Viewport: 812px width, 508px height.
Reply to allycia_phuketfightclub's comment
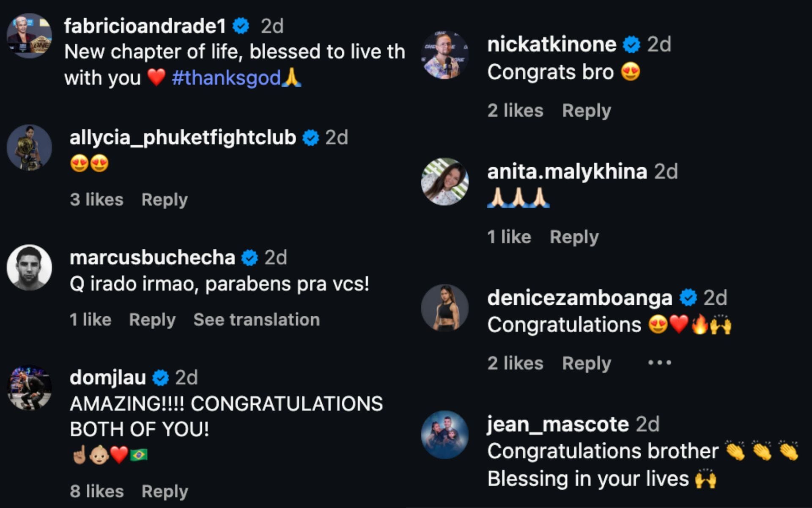coord(165,199)
